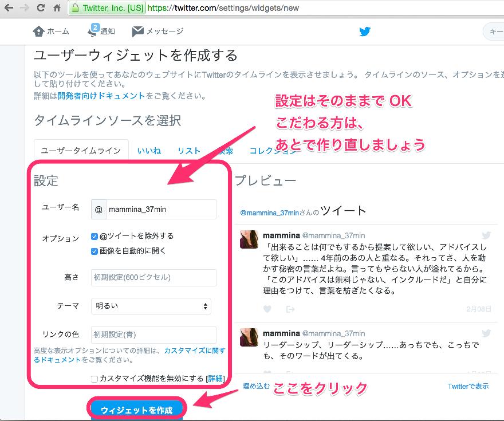Click the browser address bar URL

point(223,8)
